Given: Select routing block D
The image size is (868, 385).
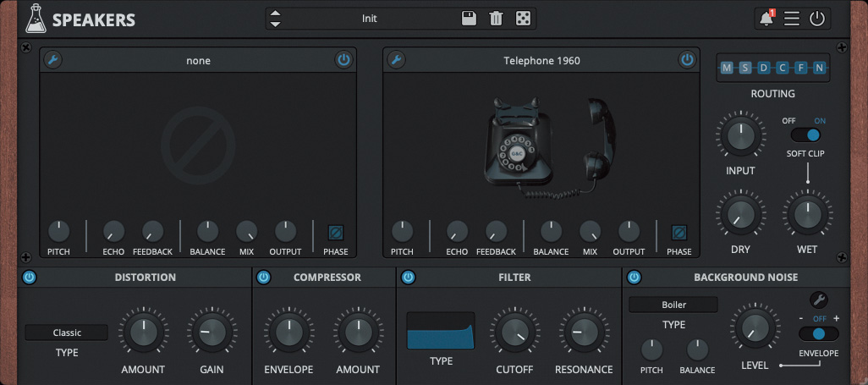Looking at the screenshot, I should [763, 69].
